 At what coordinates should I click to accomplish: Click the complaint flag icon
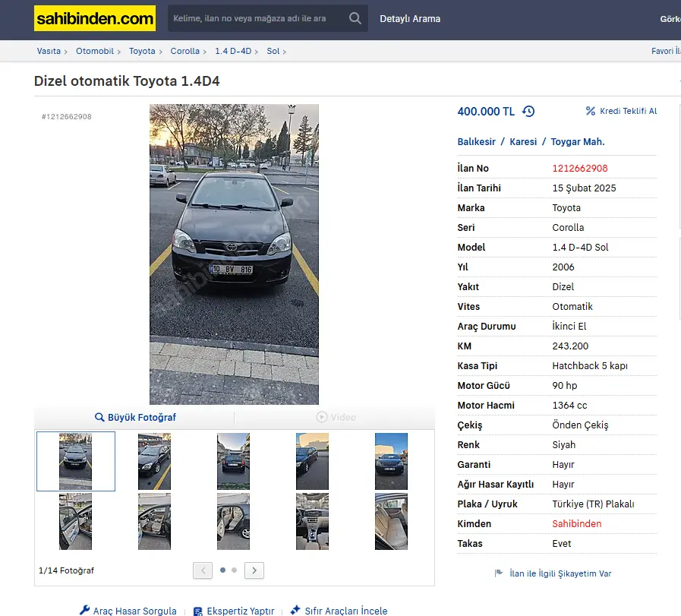[499, 573]
